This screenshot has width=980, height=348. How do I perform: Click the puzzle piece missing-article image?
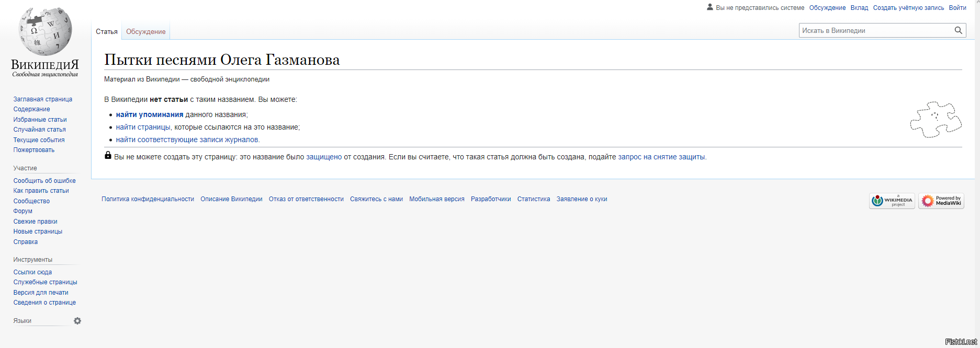[x=936, y=120]
